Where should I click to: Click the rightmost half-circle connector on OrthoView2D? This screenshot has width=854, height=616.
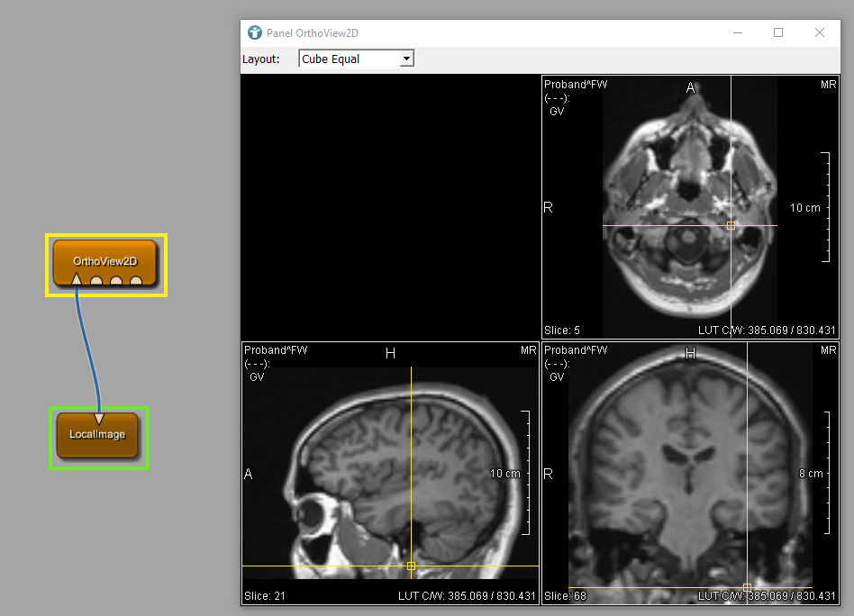pos(136,282)
